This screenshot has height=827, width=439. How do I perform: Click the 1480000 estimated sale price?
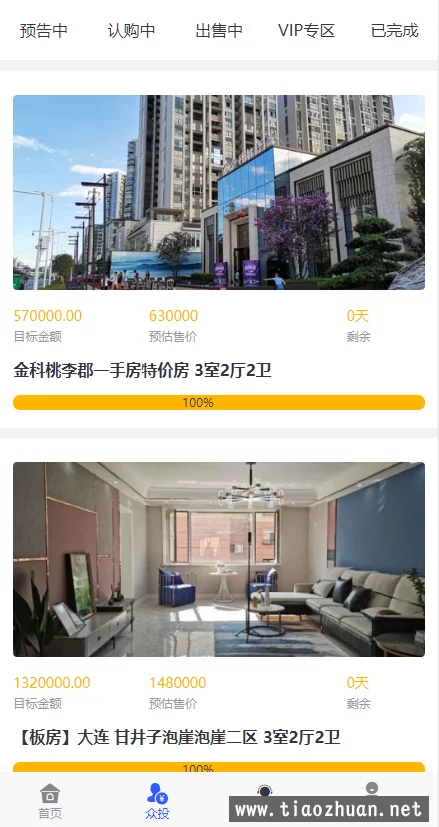click(177, 682)
